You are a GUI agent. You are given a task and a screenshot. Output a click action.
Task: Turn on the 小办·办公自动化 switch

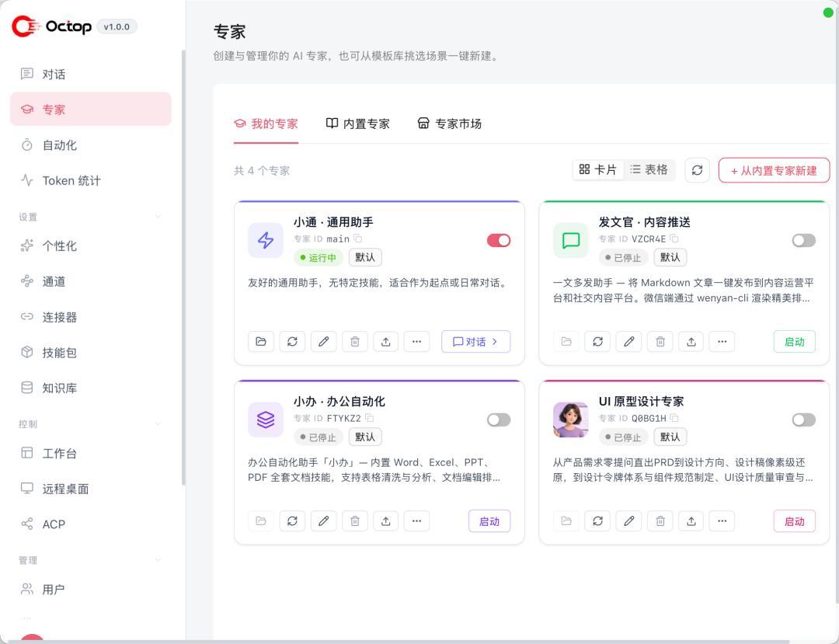(x=499, y=420)
